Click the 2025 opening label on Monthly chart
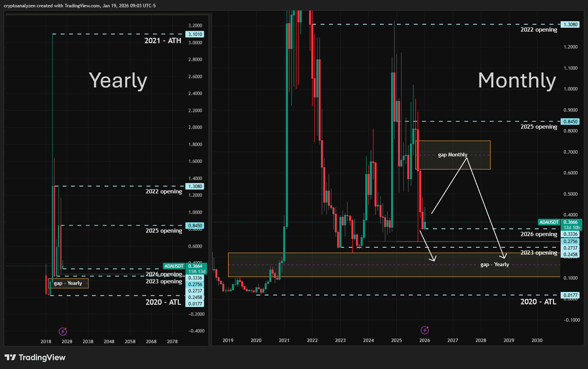Viewport: 588px width, 369px height. (539, 127)
